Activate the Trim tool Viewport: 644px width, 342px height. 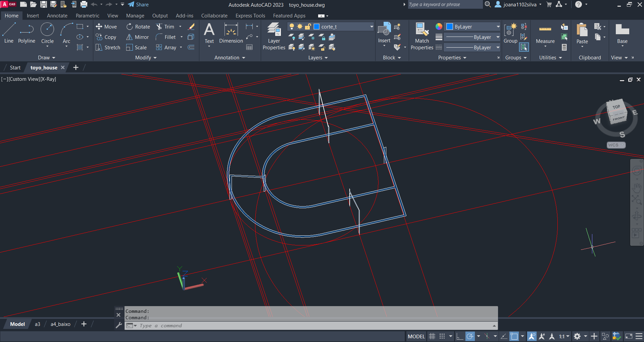coord(165,27)
